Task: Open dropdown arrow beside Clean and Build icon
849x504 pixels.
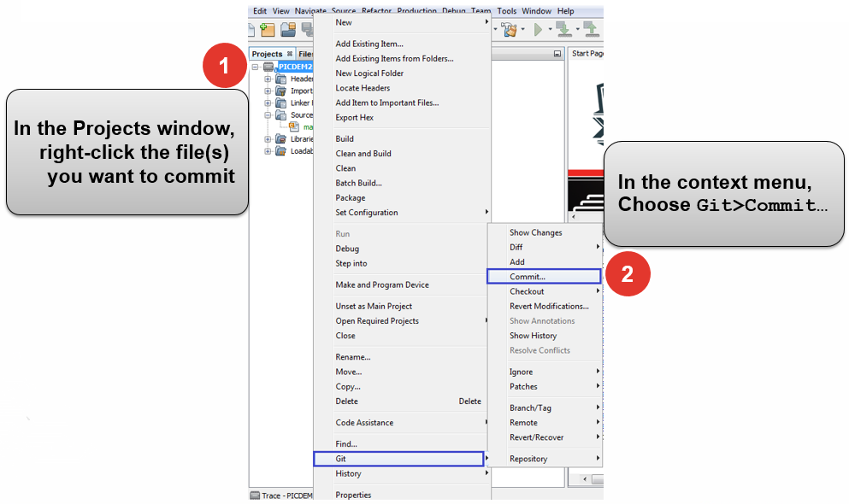Action: (522, 30)
